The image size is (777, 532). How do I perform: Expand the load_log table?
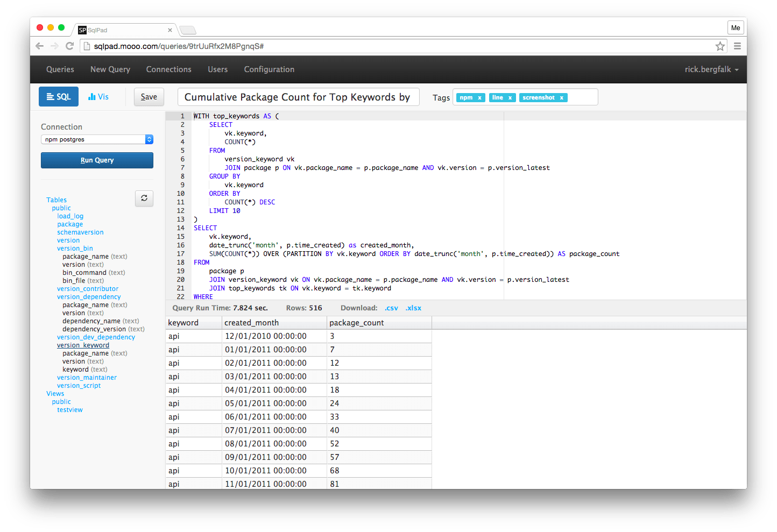point(70,216)
